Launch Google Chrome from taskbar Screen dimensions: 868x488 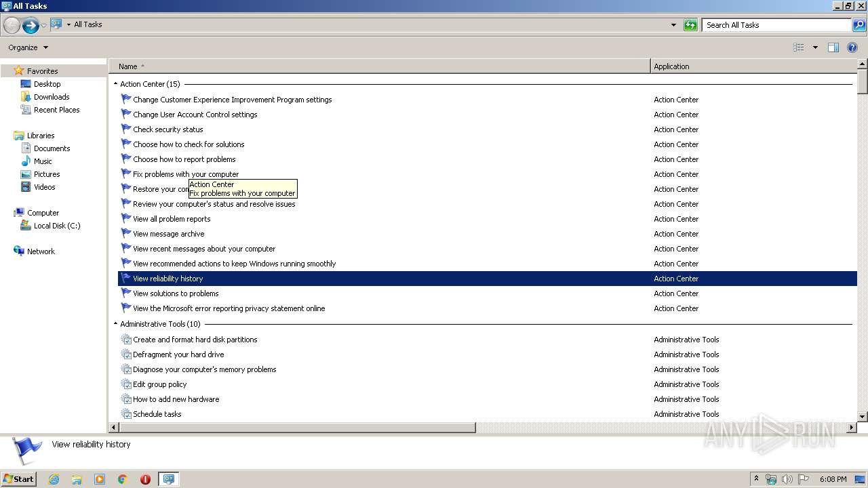(122, 479)
